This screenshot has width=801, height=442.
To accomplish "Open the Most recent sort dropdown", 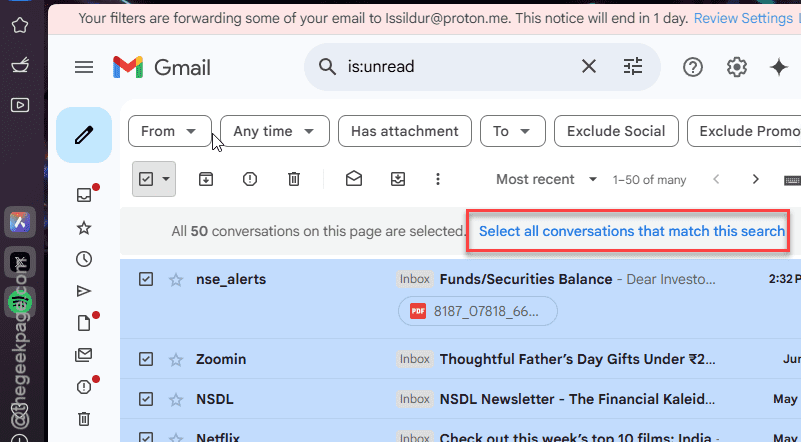I will click(x=547, y=179).
